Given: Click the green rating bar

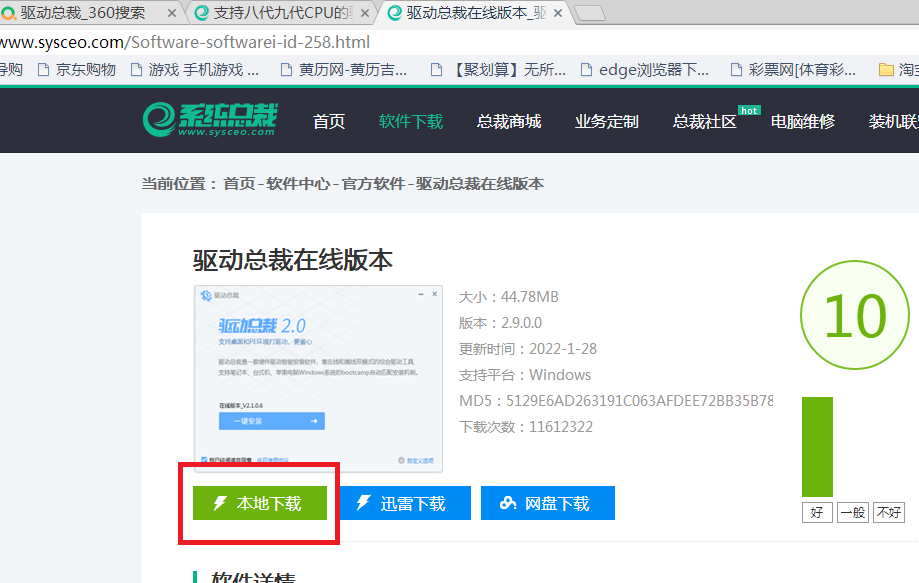Looking at the screenshot, I should 817,447.
